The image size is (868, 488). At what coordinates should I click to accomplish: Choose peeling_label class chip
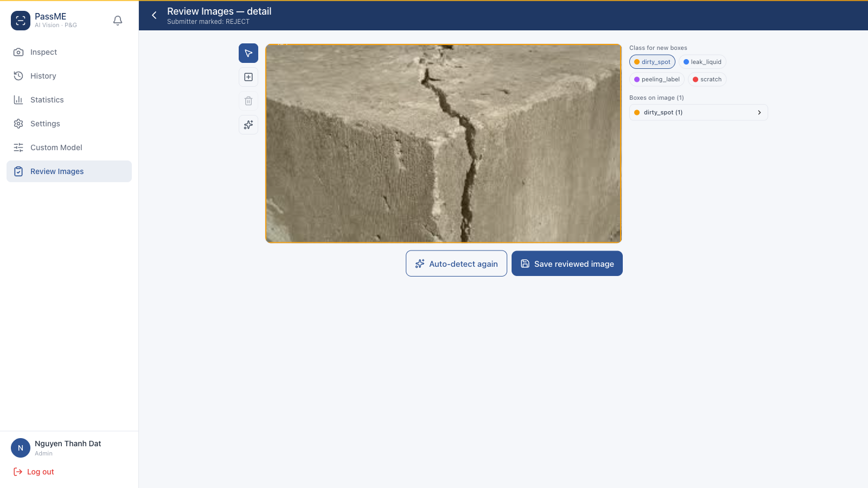(x=657, y=79)
